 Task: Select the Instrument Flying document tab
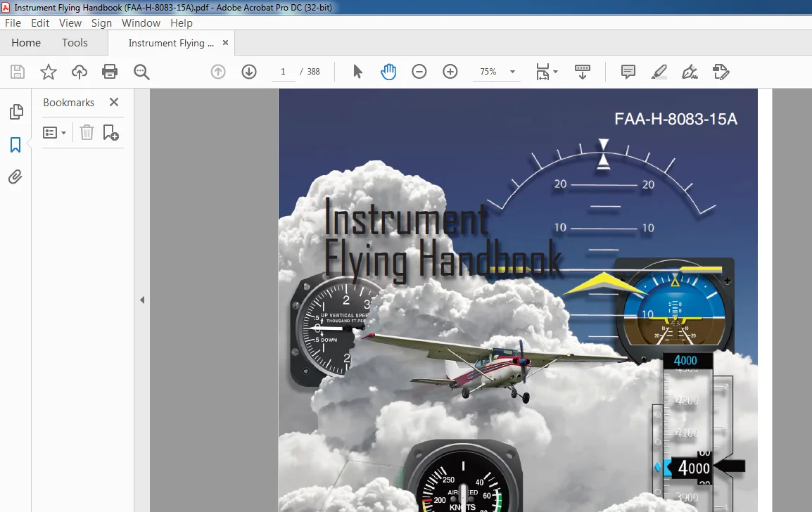(x=171, y=43)
